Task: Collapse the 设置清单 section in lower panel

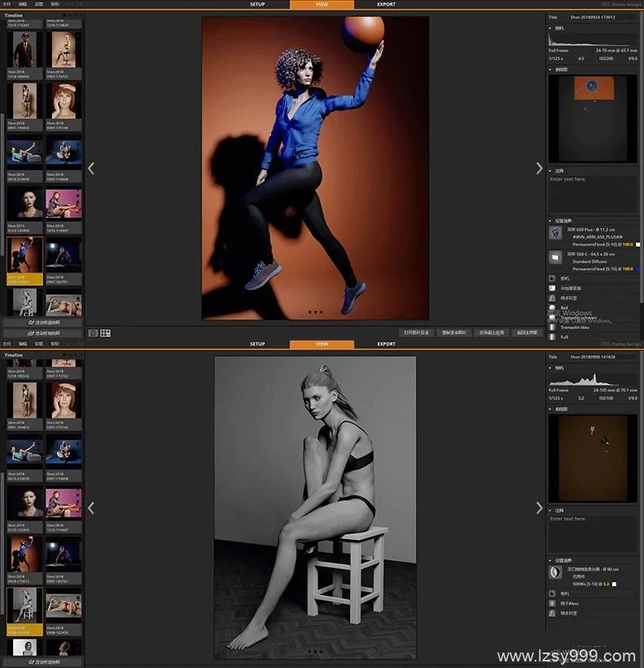Action: tap(550, 560)
